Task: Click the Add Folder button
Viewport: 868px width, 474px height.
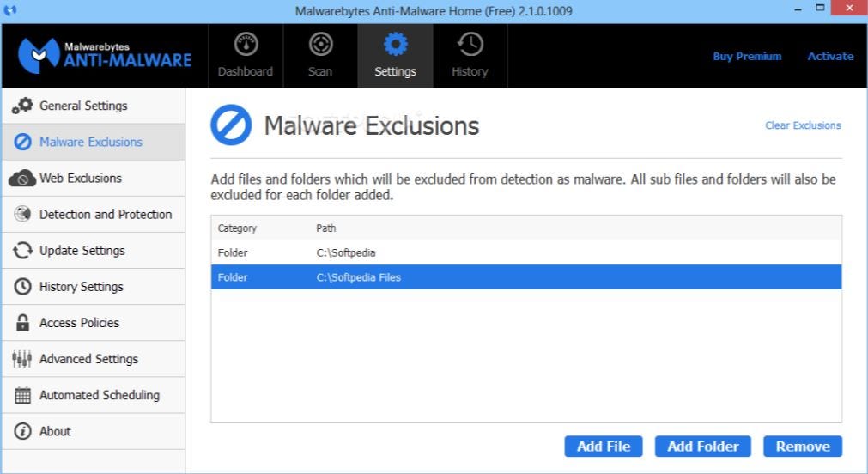Action: pyautogui.click(x=703, y=447)
